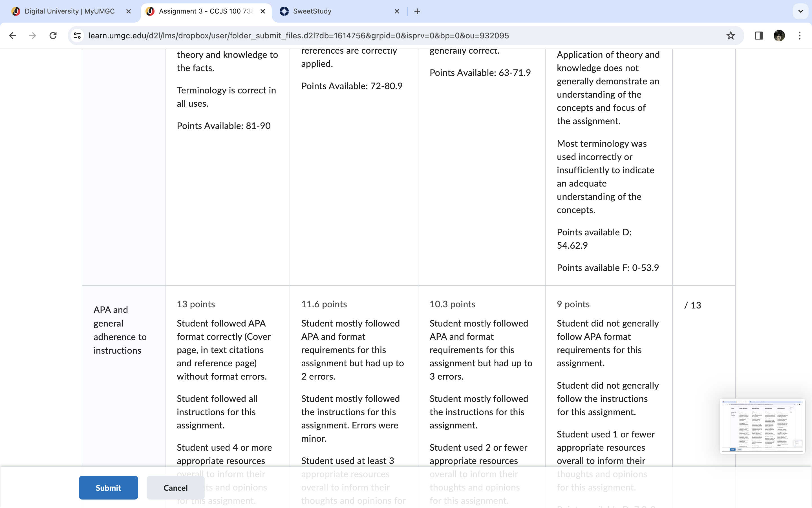Click 'Student mostly followed APA... up to 2 errors' paragraph
The height and width of the screenshot is (508, 812).
tap(352, 350)
